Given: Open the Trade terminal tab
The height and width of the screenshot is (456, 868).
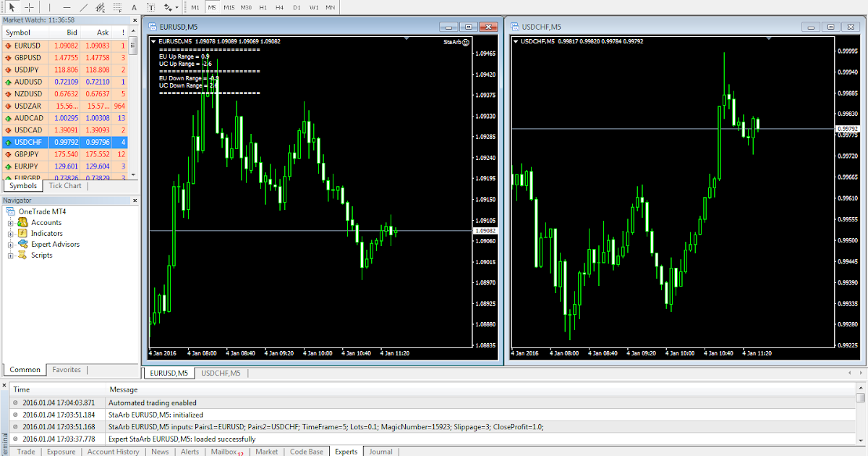Looking at the screenshot, I should point(25,452).
